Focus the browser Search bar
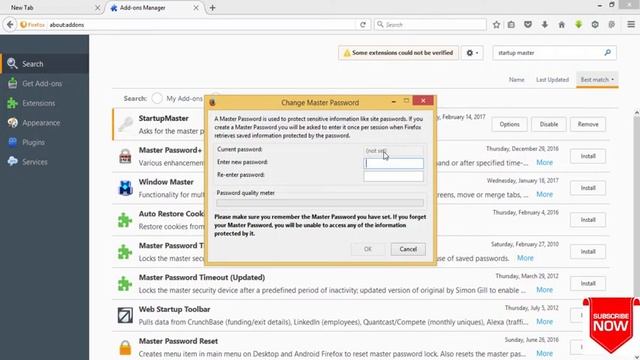 (x=430, y=24)
